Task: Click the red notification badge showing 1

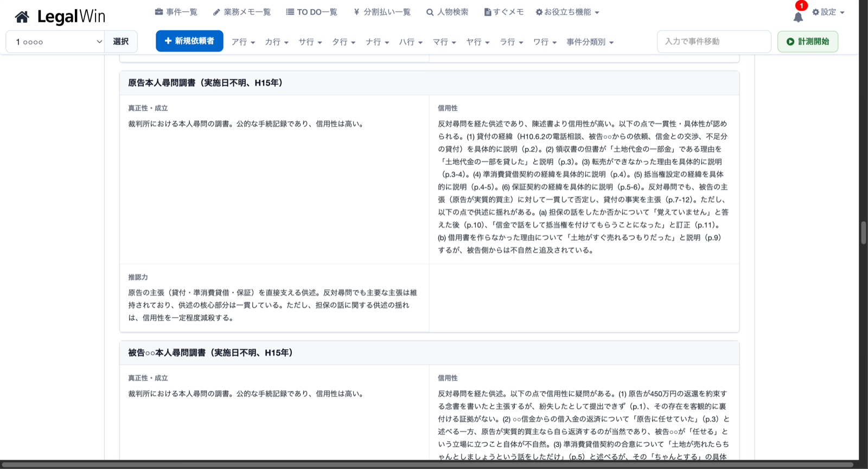Action: click(x=801, y=5)
